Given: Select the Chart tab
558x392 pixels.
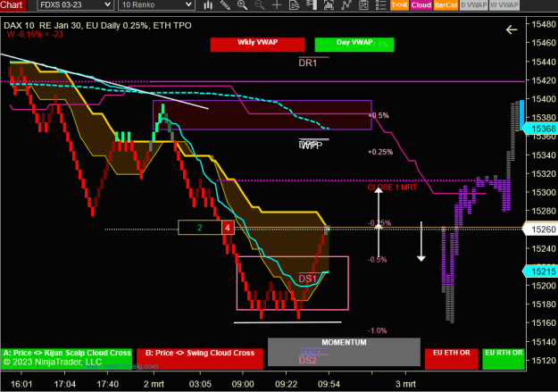Looking at the screenshot, I should pos(12,5).
